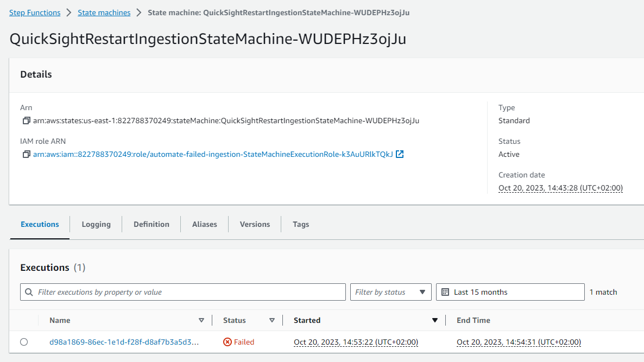Open IAM role external link icon
Image resolution: width=644 pixels, height=362 pixels.
[400, 154]
